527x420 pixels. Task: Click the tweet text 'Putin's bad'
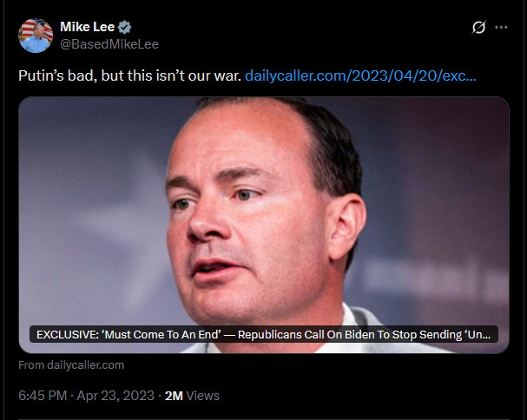(57, 75)
